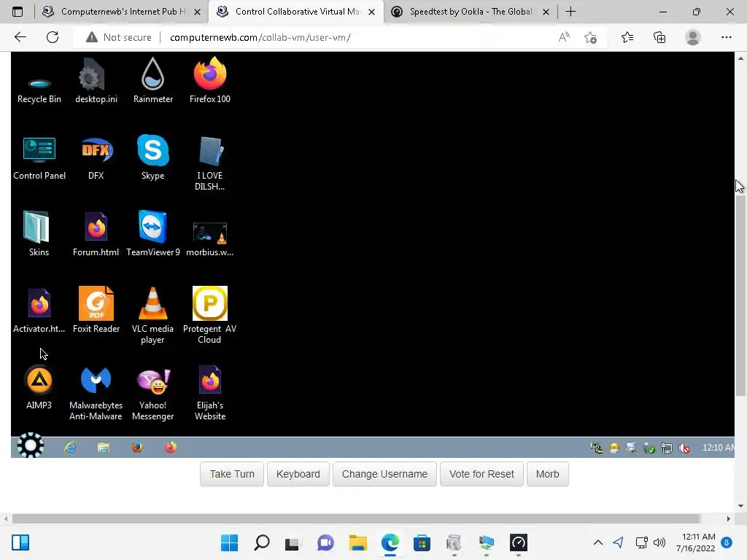The height and width of the screenshot is (560, 747).
Task: Open the Skins folder icon
Action: (x=39, y=234)
